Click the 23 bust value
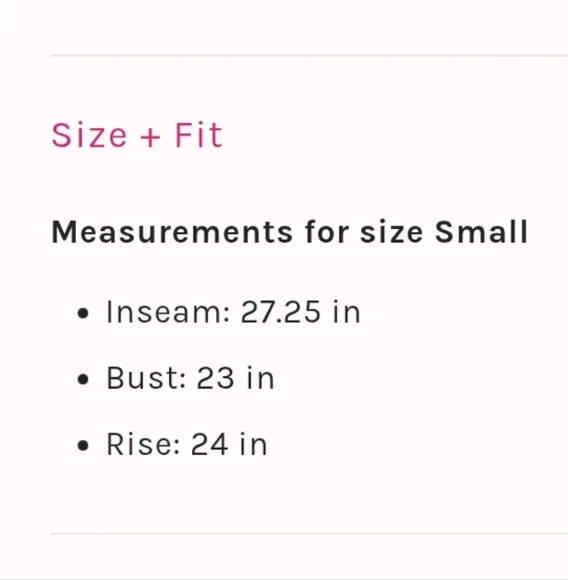 pyautogui.click(x=215, y=378)
